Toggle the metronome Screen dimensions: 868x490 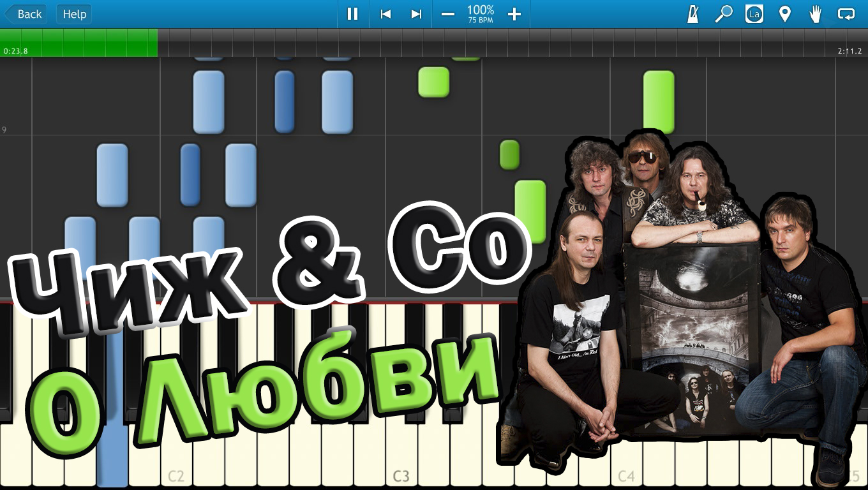click(693, 14)
